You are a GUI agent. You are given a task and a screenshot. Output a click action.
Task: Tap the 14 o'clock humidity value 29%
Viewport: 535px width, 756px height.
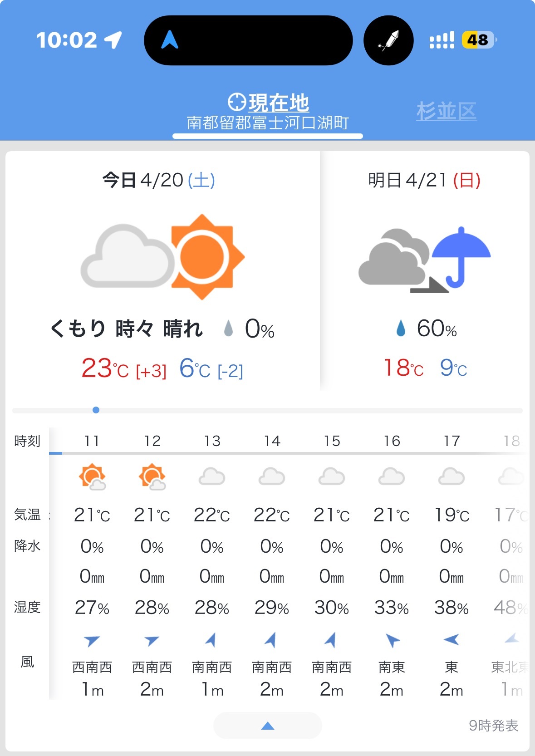(x=272, y=608)
